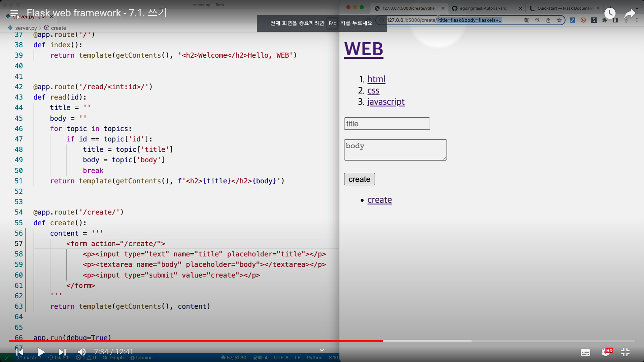644x362 pixels.
Task: Switch to egoing/flask-tutorial-src tab
Action: click(483, 8)
